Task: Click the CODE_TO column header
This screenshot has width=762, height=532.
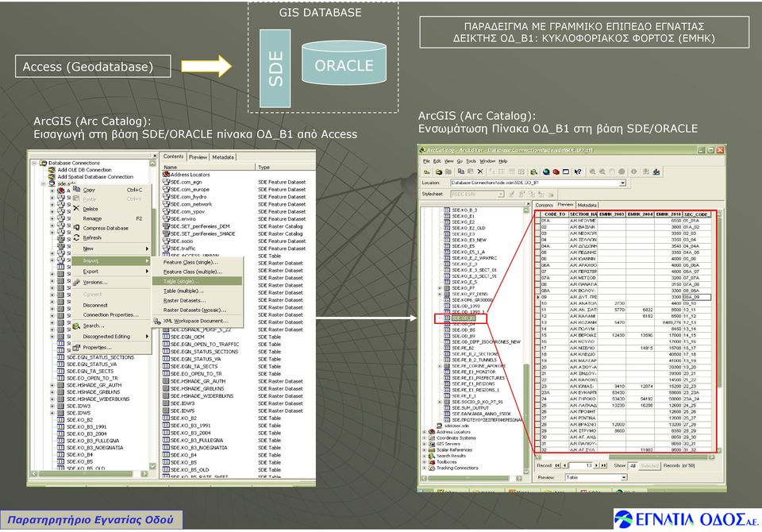Action: point(555,214)
